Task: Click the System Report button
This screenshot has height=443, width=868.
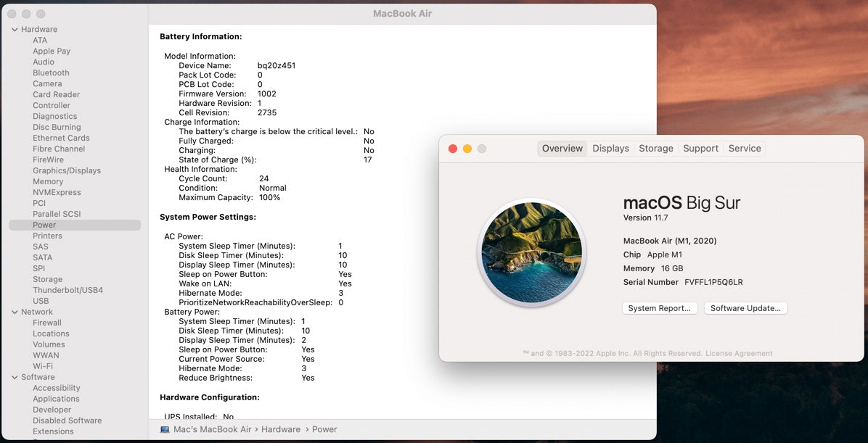Action: (x=659, y=308)
